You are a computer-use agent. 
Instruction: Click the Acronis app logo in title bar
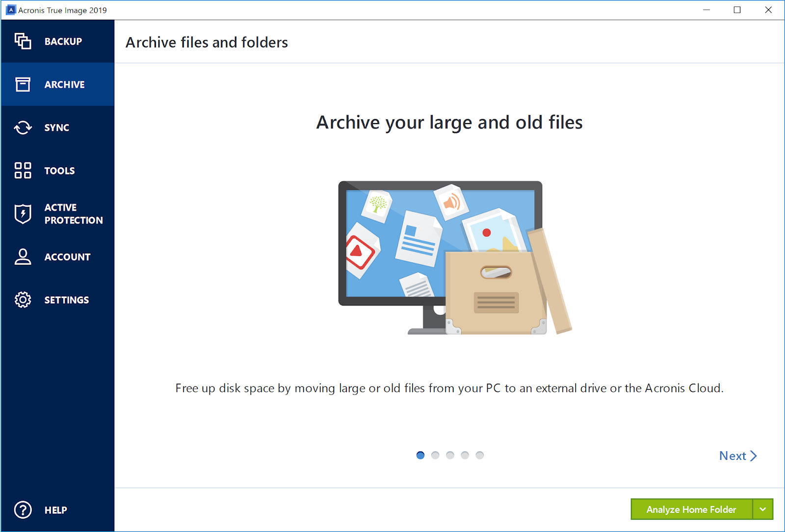point(11,10)
